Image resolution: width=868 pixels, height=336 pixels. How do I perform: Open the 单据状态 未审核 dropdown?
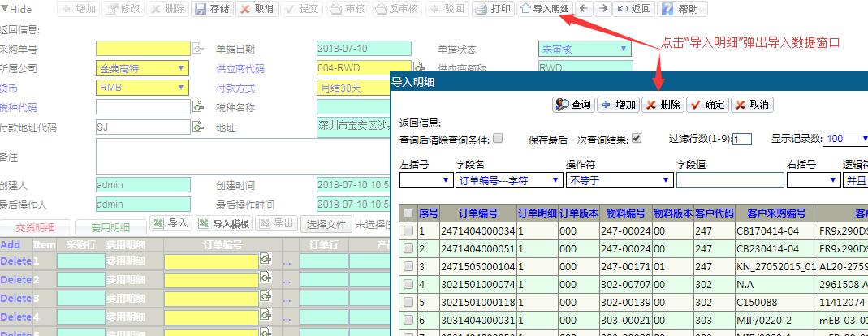pyautogui.click(x=585, y=49)
